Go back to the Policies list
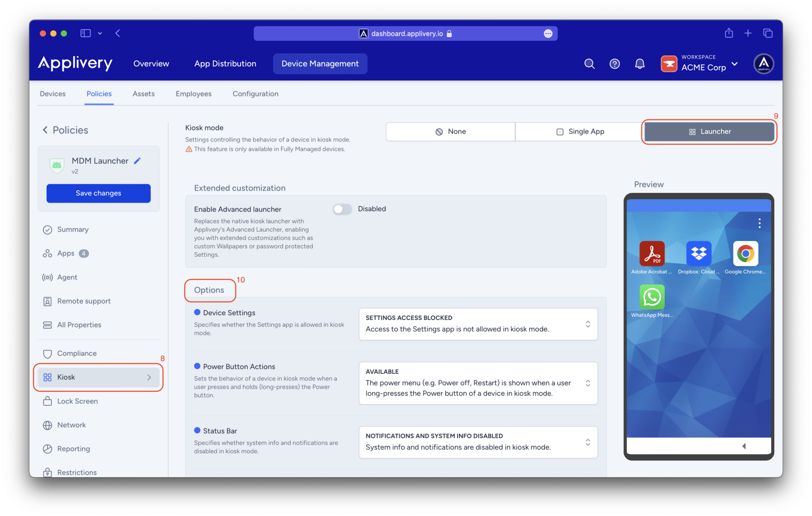 [x=65, y=130]
